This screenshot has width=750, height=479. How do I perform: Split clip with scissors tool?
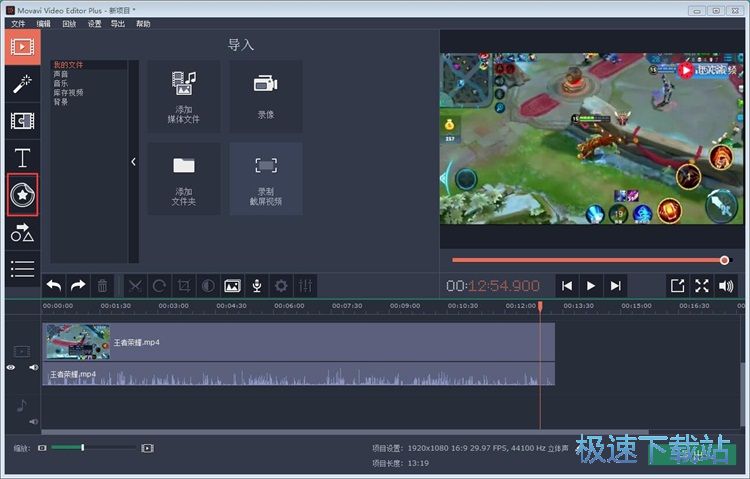pyautogui.click(x=135, y=286)
